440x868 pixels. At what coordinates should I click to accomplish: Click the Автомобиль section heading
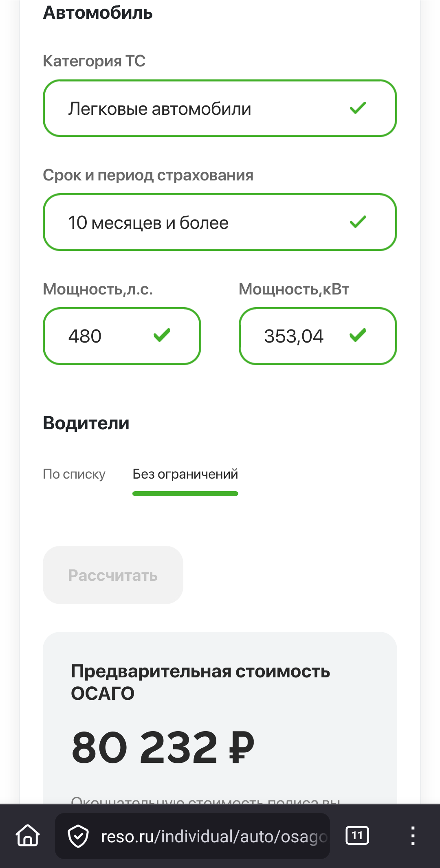pyautogui.click(x=98, y=13)
